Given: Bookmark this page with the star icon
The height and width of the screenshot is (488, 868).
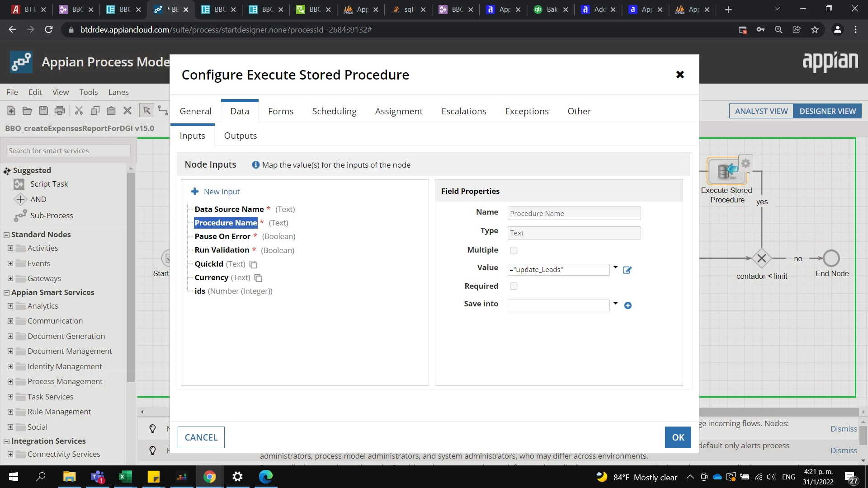Looking at the screenshot, I should pos(815,30).
